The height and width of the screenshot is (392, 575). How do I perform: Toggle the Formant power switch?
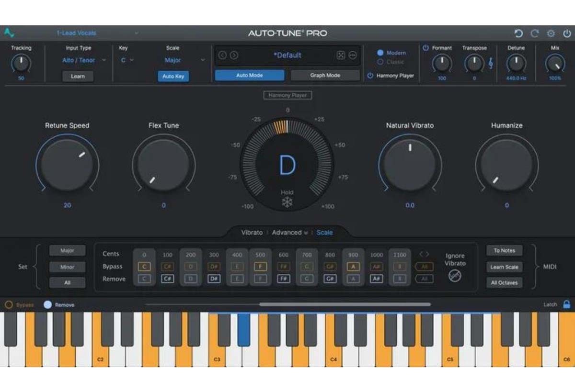[426, 47]
